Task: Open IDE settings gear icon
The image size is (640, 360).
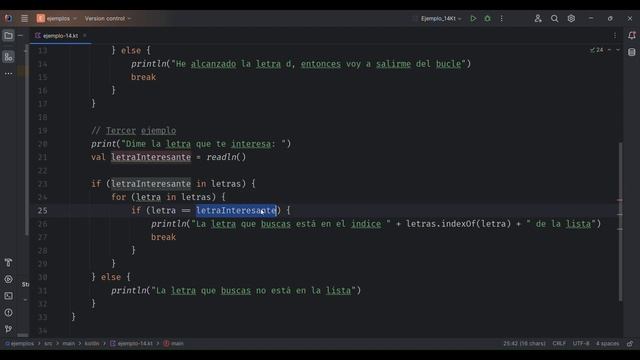Action: click(x=571, y=18)
